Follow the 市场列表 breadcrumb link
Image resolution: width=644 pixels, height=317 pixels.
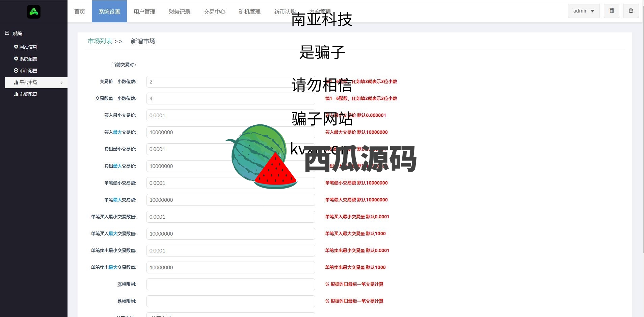coord(100,41)
